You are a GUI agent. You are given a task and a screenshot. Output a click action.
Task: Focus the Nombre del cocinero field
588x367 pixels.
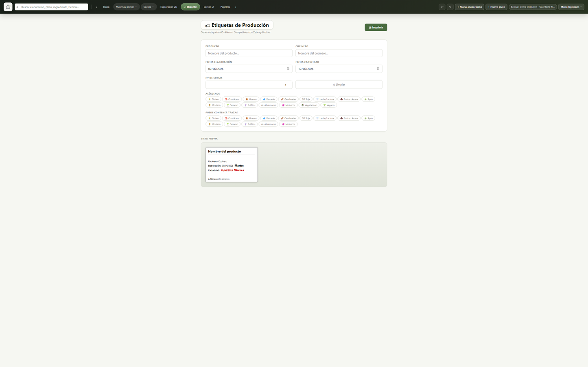pyautogui.click(x=339, y=53)
